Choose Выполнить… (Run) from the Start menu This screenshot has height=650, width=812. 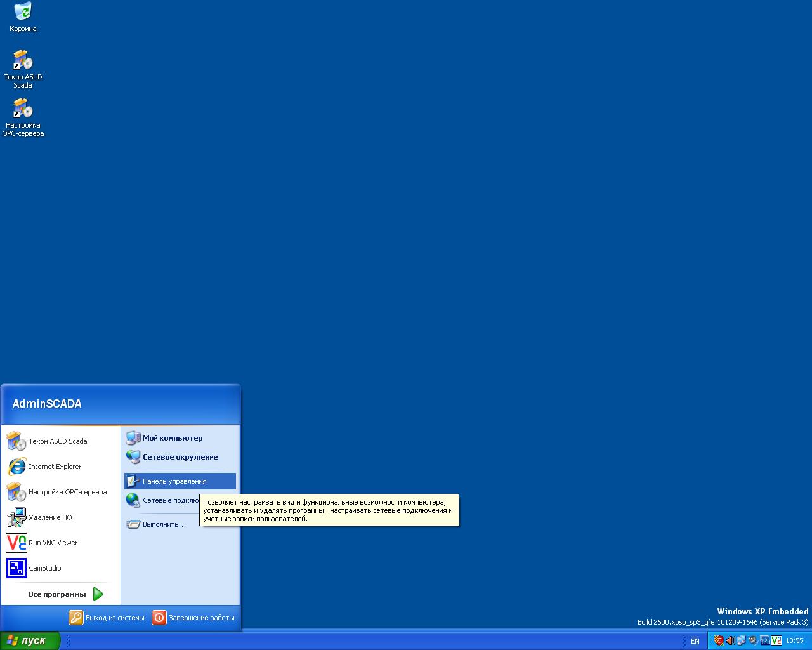[x=164, y=524]
